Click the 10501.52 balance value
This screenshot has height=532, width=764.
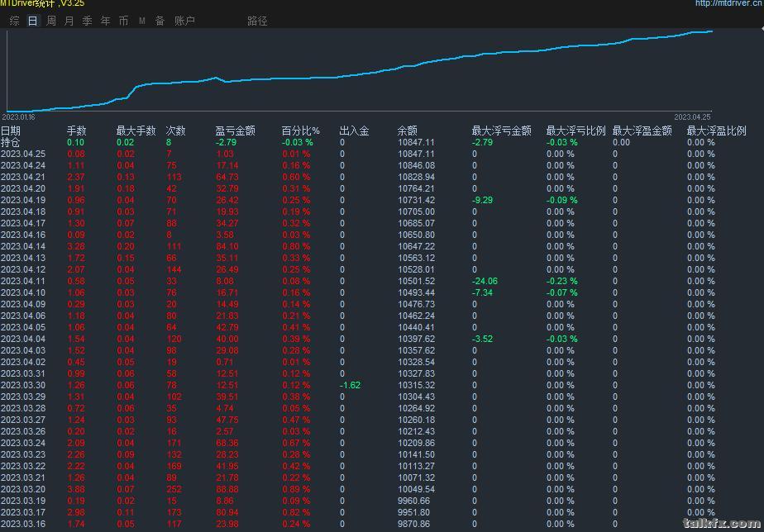(416, 282)
